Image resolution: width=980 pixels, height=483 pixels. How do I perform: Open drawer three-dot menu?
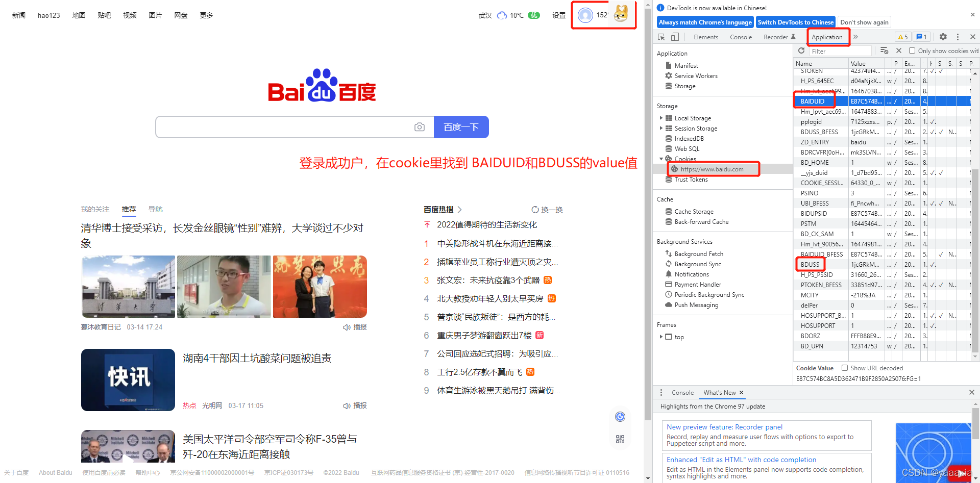[x=661, y=392]
